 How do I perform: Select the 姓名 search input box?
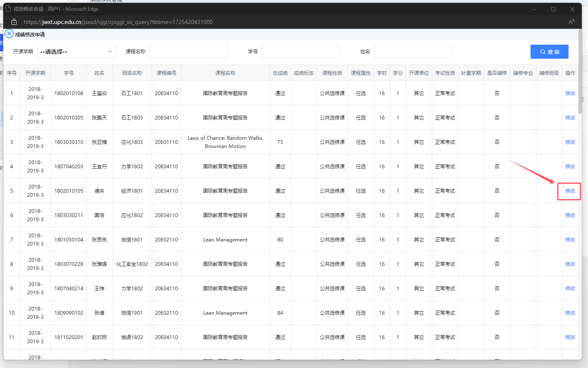(x=413, y=52)
